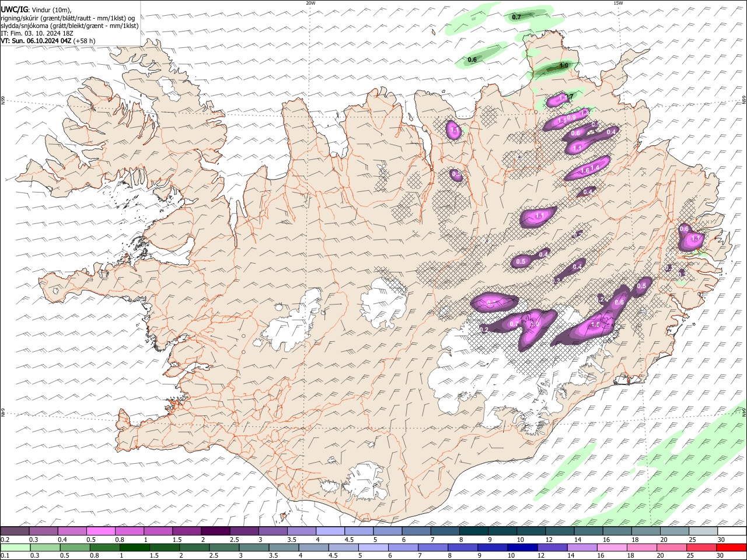Click the darkest purple swatch between 2 and 2.5
Viewport: 747px width, 560px height.
pyautogui.click(x=215, y=531)
